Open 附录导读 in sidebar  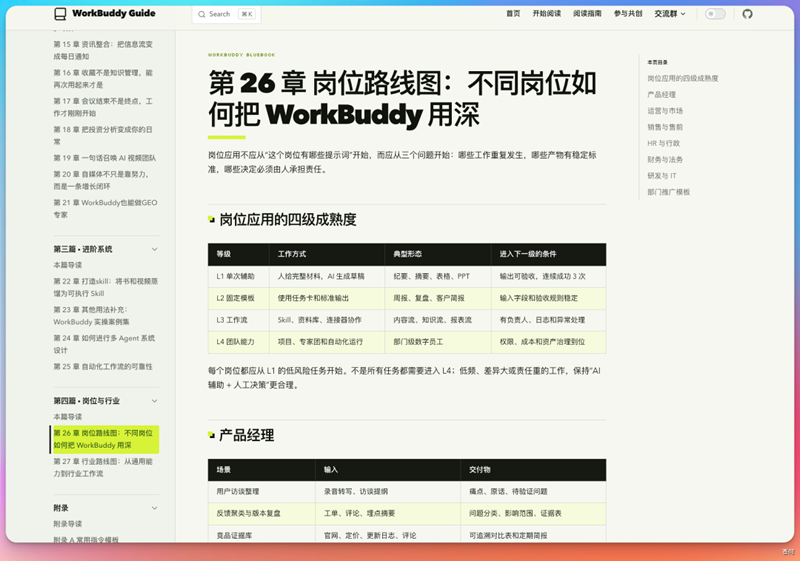click(x=67, y=524)
